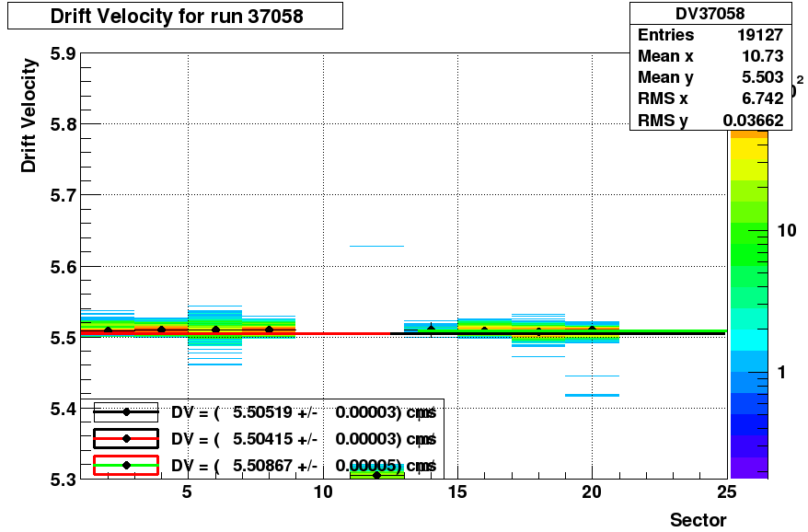The height and width of the screenshot is (532, 808).
Task: Click the red fit line between sectors 9 and 13
Action: (342, 333)
